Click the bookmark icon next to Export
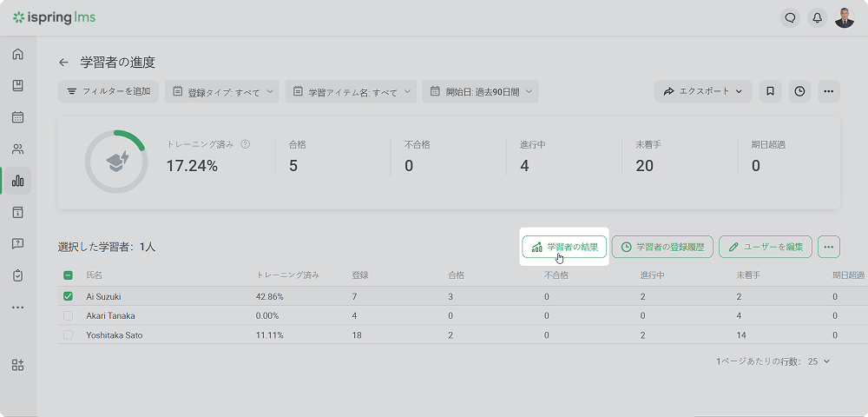 (770, 91)
